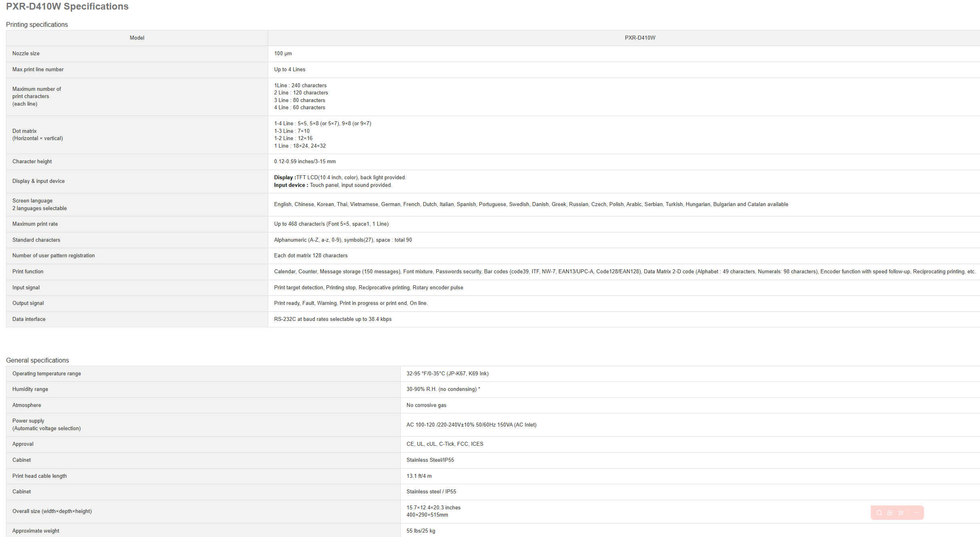Click the Maximum print rate label

coord(35,224)
